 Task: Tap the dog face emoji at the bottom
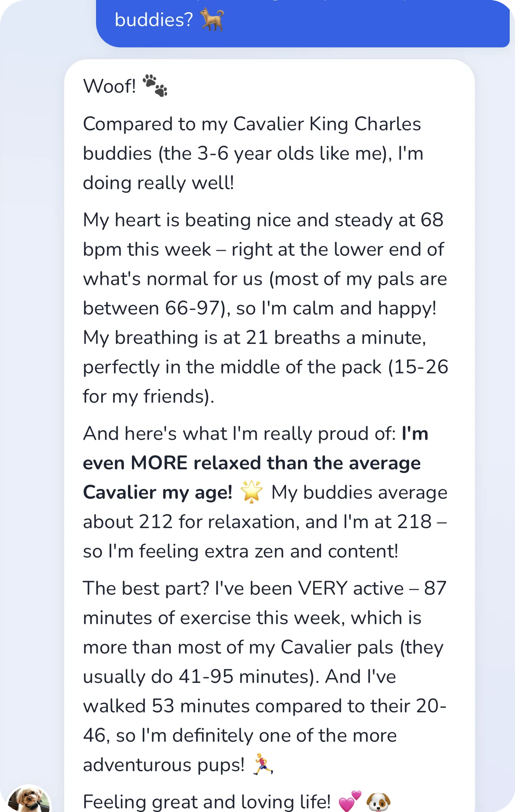[x=378, y=802]
